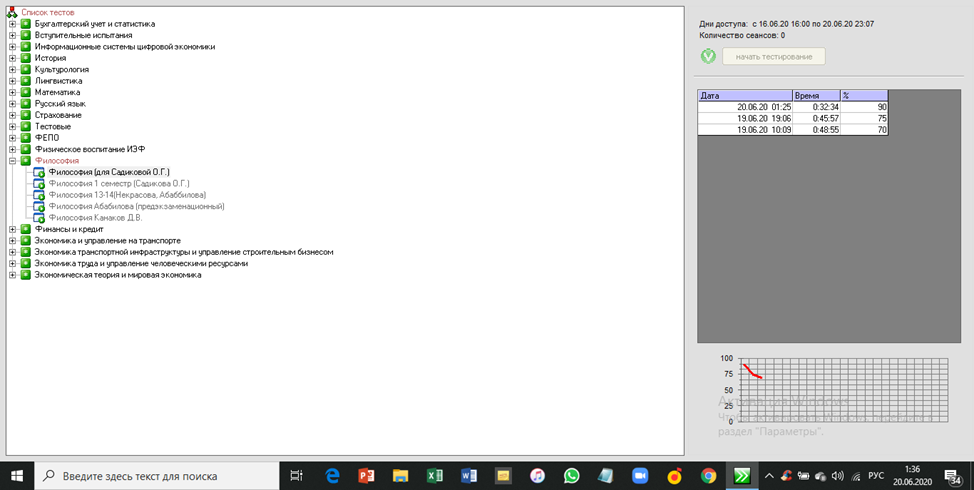Expand the Лингвистика tree node
This screenshot has width=974, height=490.
[12, 81]
